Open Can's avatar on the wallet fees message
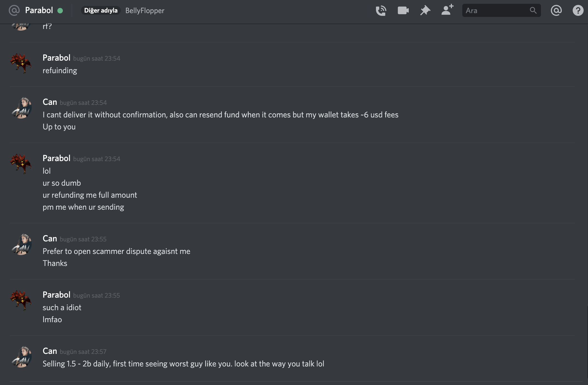588x385 pixels. tap(21, 108)
